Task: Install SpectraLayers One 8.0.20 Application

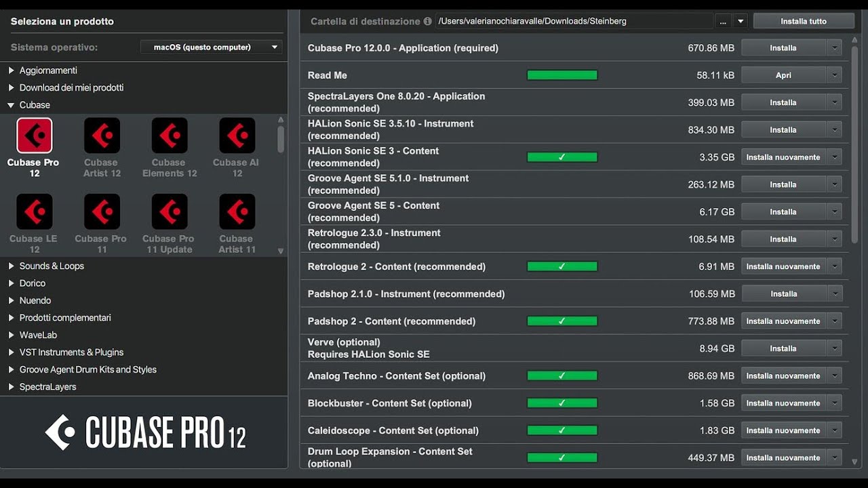Action: tap(783, 102)
